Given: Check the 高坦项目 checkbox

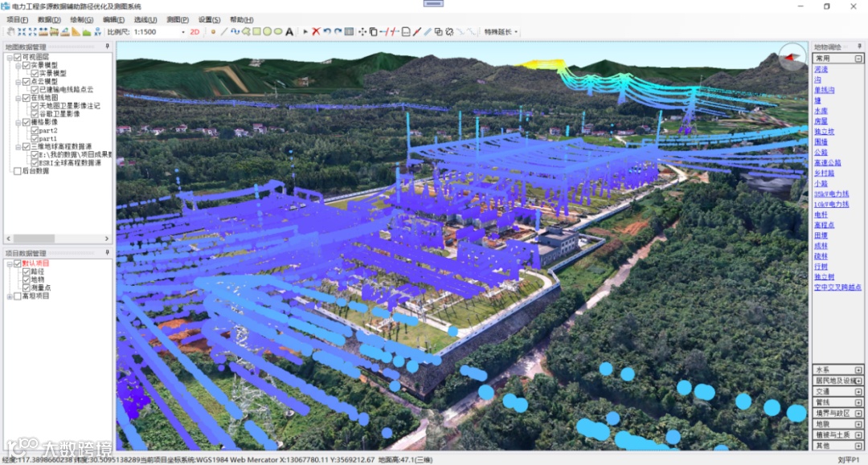Looking at the screenshot, I should click(x=18, y=296).
